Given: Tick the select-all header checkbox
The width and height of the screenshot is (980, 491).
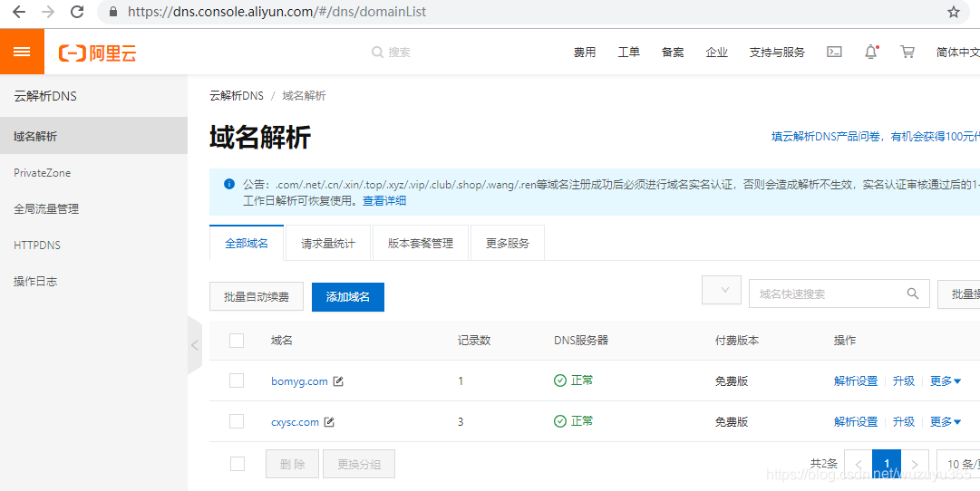Looking at the screenshot, I should (237, 341).
